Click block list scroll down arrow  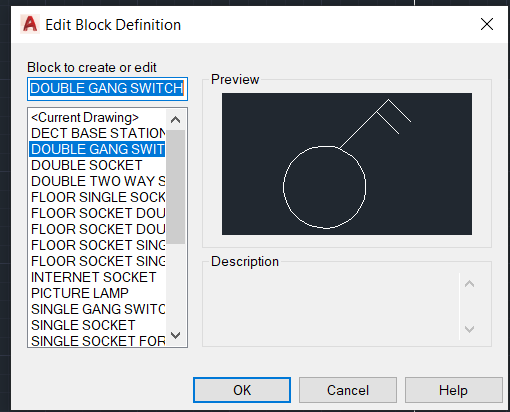point(176,335)
